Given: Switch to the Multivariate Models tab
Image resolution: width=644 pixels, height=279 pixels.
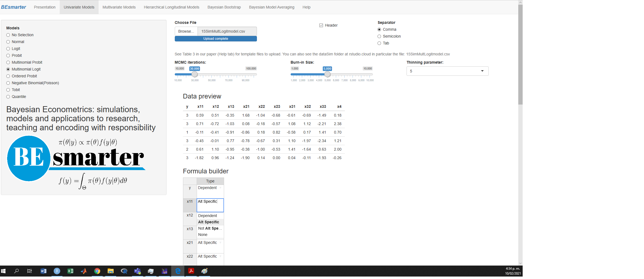Looking at the screenshot, I should click(x=119, y=7).
